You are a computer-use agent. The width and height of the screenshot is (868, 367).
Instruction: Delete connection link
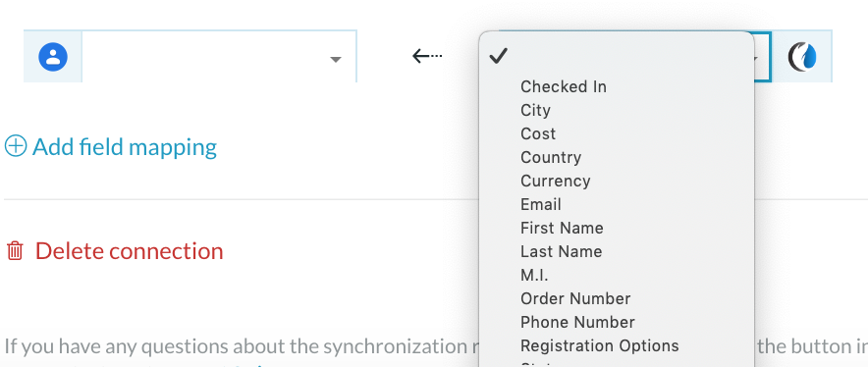[x=129, y=251]
